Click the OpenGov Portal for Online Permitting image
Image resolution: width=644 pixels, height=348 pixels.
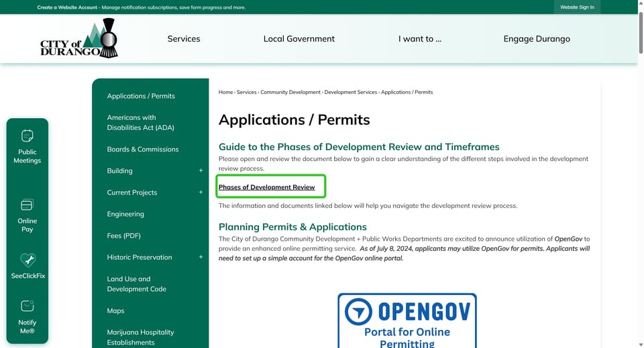(x=407, y=321)
